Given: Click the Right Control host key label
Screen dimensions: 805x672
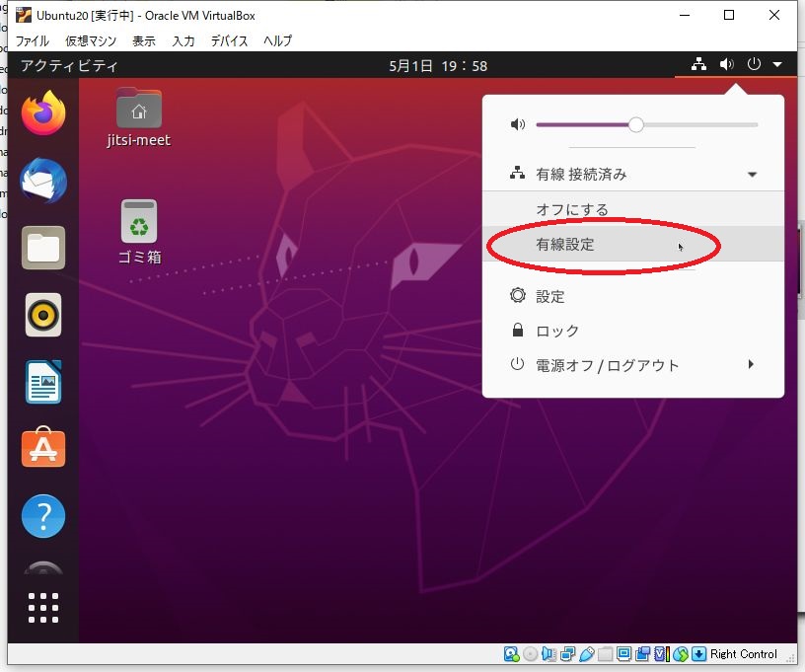Looking at the screenshot, I should click(744, 654).
